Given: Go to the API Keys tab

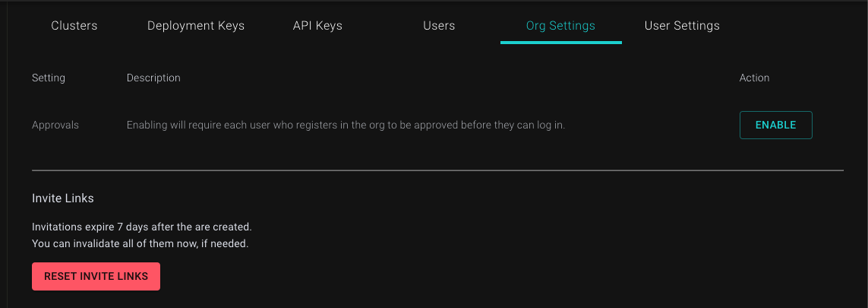Looking at the screenshot, I should (x=317, y=26).
